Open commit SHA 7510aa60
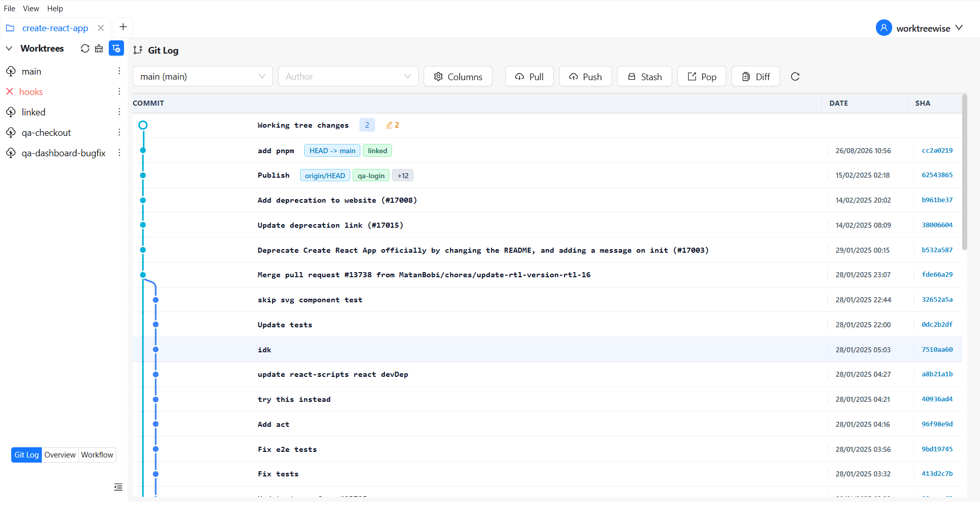Screen dimensions: 980x506 (x=937, y=350)
